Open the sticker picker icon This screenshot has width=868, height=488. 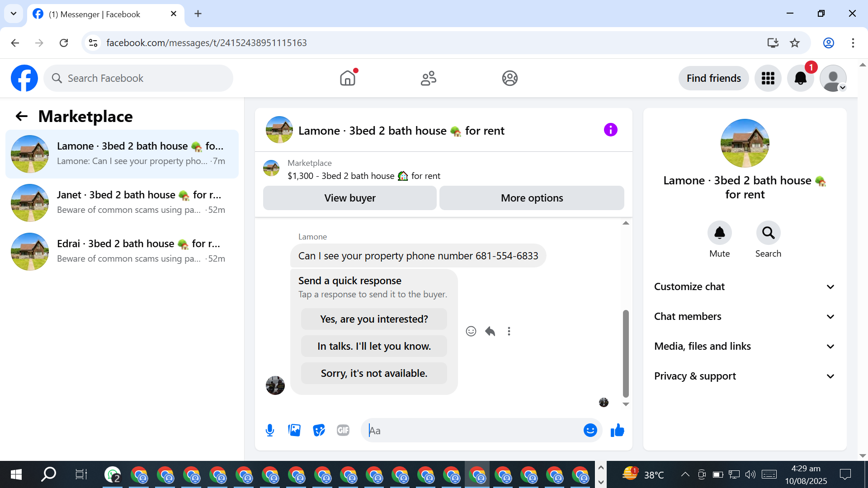click(x=319, y=430)
